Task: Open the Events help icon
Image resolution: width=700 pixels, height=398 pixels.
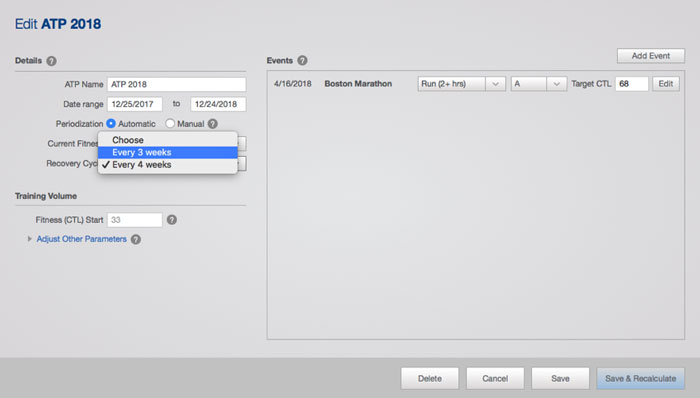Action: pyautogui.click(x=302, y=60)
